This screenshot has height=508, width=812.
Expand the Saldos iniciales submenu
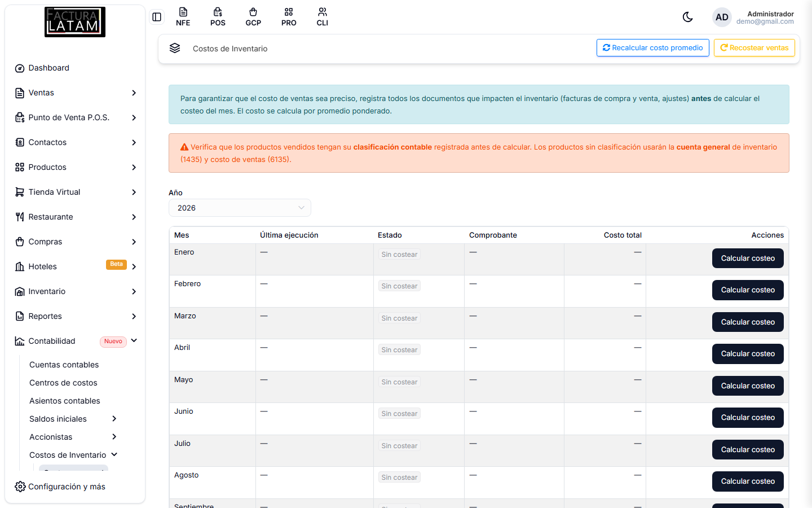[114, 419]
